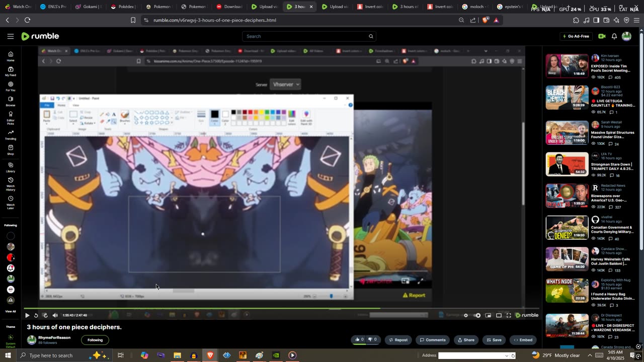
Task: Dislike the video with thumbs down
Action: [373, 339]
